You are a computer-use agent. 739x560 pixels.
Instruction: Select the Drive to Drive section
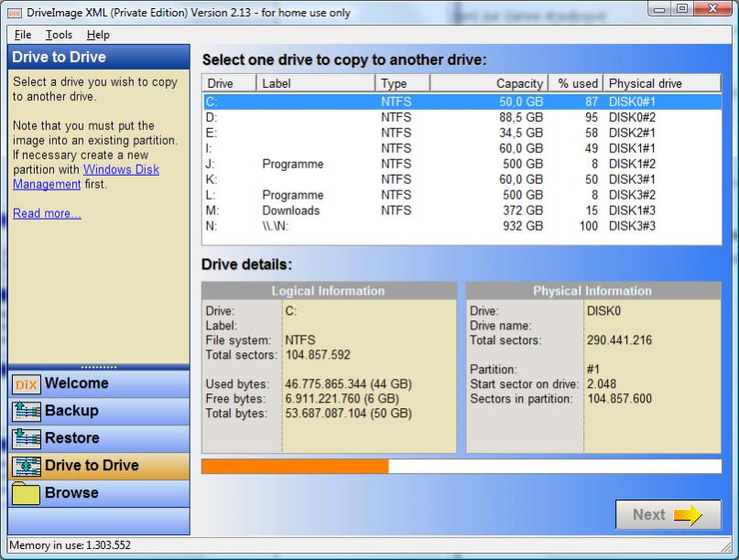coord(99,466)
